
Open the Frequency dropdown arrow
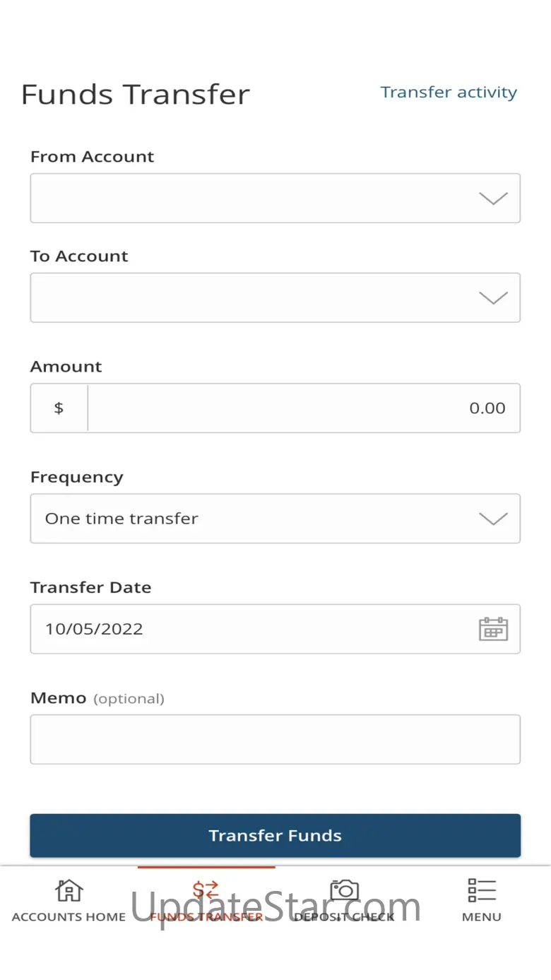tap(493, 519)
